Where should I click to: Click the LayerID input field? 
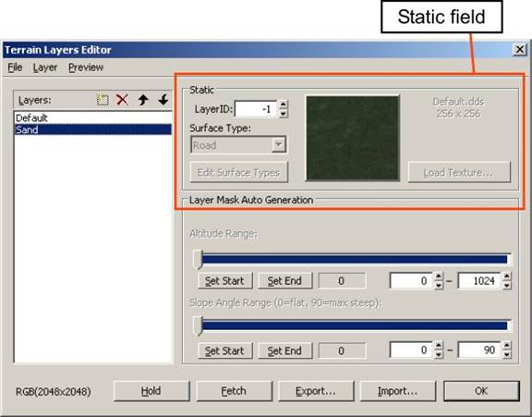(x=256, y=109)
